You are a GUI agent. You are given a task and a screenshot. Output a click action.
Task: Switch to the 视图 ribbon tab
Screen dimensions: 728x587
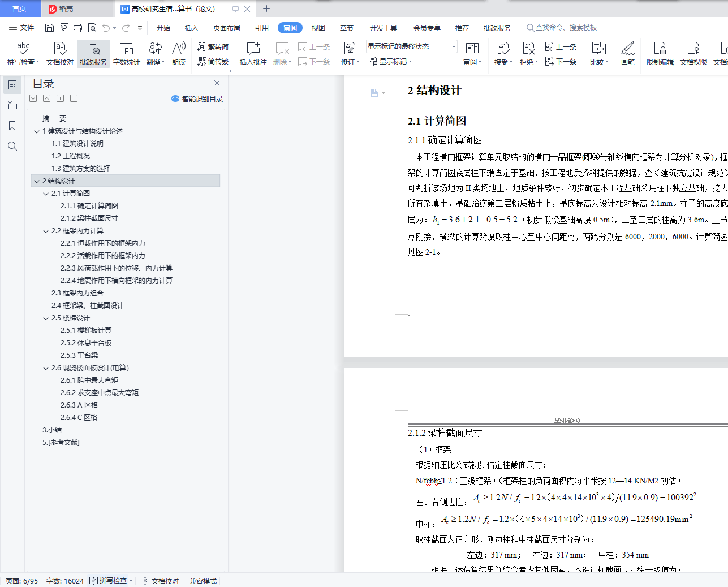click(x=318, y=28)
